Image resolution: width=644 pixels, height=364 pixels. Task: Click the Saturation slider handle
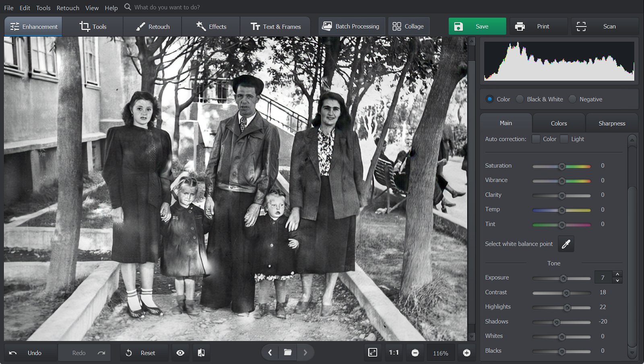tap(562, 166)
